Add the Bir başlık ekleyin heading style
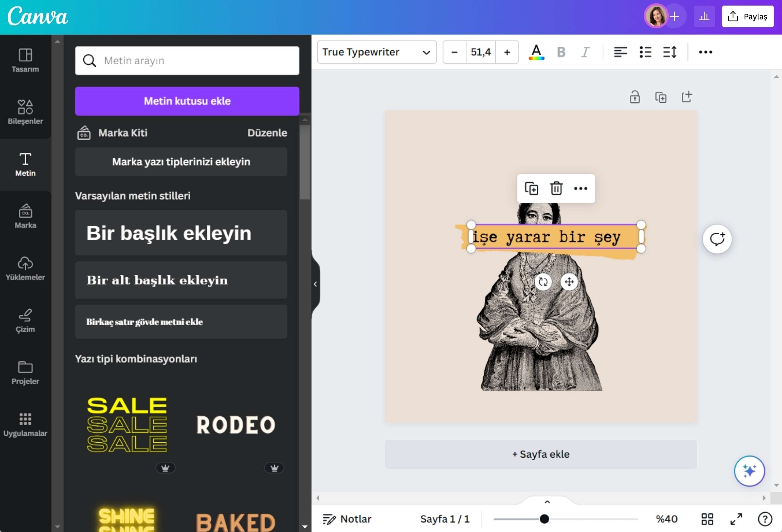Image resolution: width=782 pixels, height=532 pixels. 181,233
